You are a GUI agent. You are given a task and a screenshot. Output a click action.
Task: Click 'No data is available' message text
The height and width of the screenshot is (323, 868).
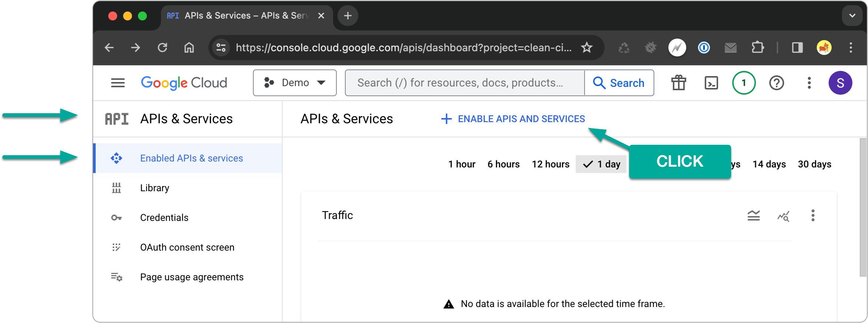[x=563, y=304]
